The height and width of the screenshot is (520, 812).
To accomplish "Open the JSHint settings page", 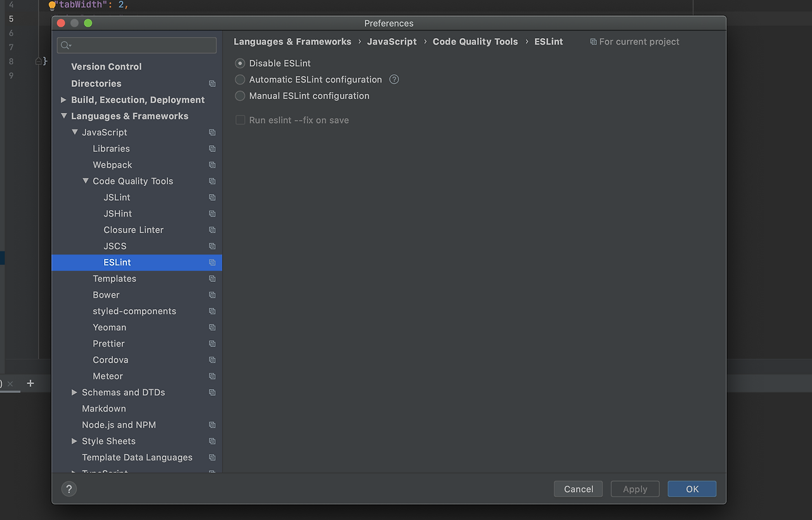I will tap(118, 214).
